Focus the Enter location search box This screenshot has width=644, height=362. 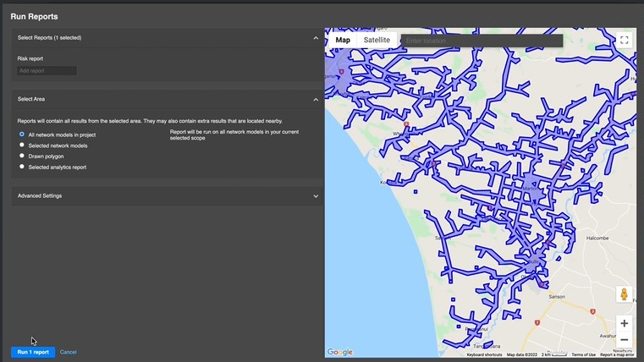[x=482, y=41]
